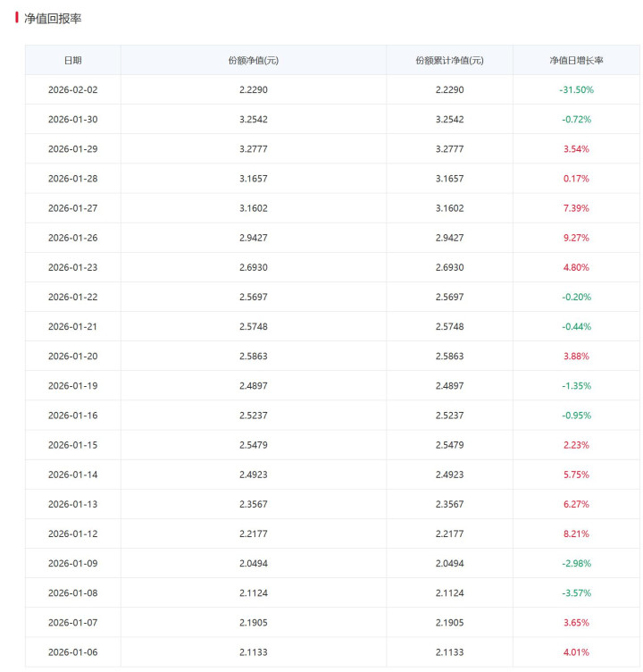This screenshot has width=643, height=672.
Task: Click the -31.50% daily growth value
Action: [x=576, y=89]
